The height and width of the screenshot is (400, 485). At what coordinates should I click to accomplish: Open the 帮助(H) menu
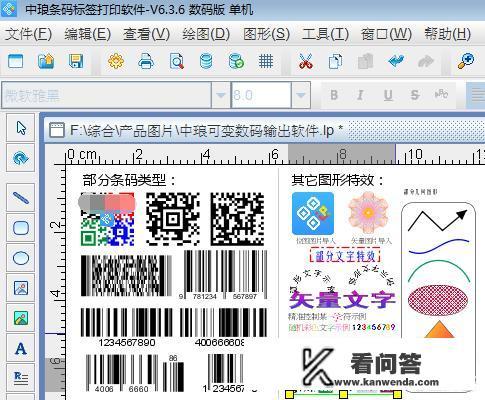click(x=447, y=34)
